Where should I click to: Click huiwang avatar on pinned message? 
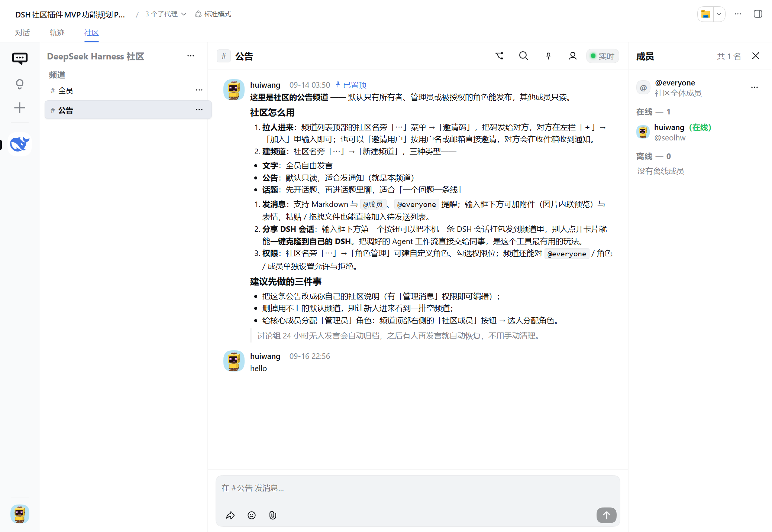(234, 90)
